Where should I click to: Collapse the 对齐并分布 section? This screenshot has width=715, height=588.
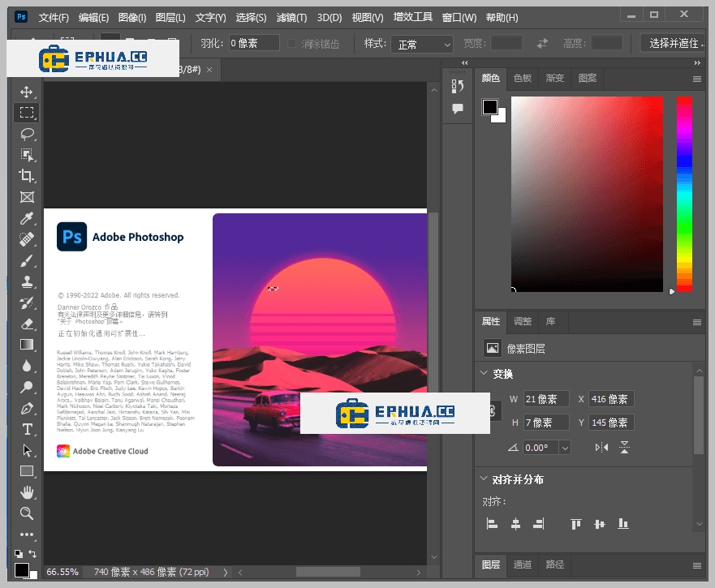tap(484, 479)
